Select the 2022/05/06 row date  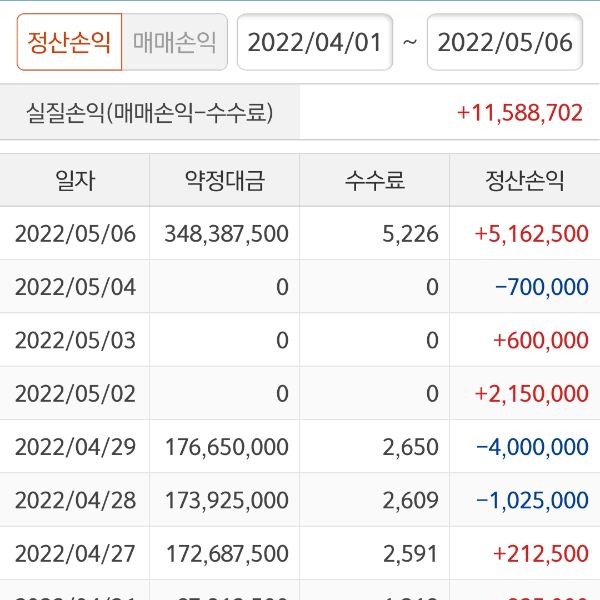point(75,234)
